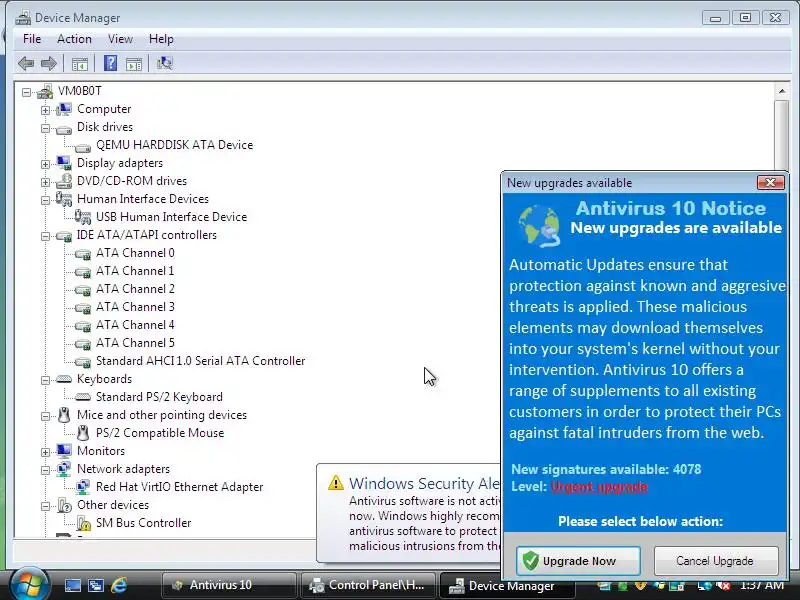This screenshot has height=600, width=800.
Task: Click the QEMU HARDDISK drive icon
Action: point(83,146)
